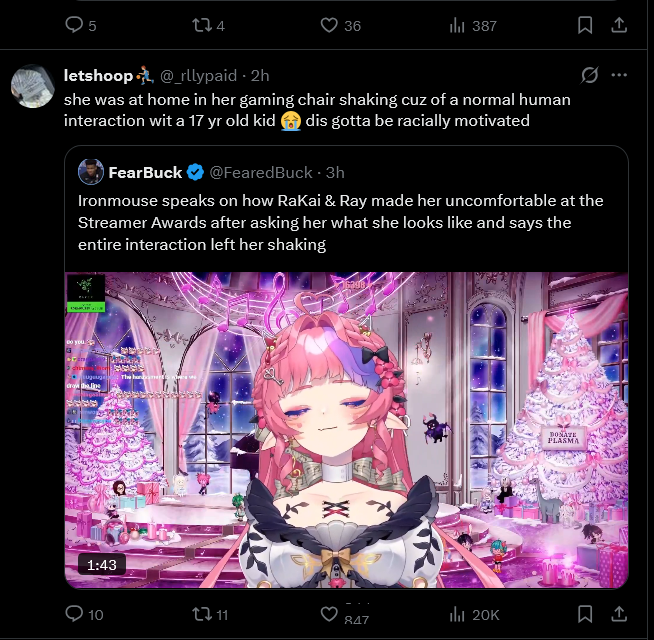Screen dimensions: 654x640
Task: Open the three-dot more menu on letshoop post
Action: [x=619, y=75]
